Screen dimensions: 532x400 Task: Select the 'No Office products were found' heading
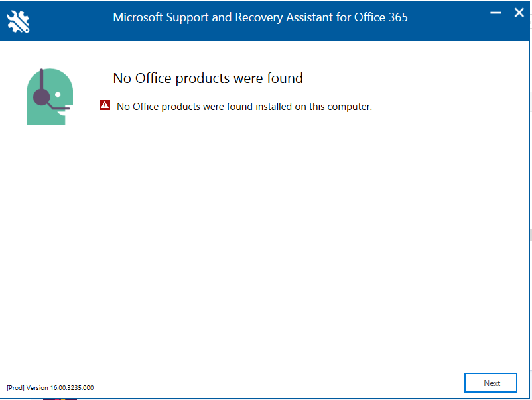click(x=208, y=78)
